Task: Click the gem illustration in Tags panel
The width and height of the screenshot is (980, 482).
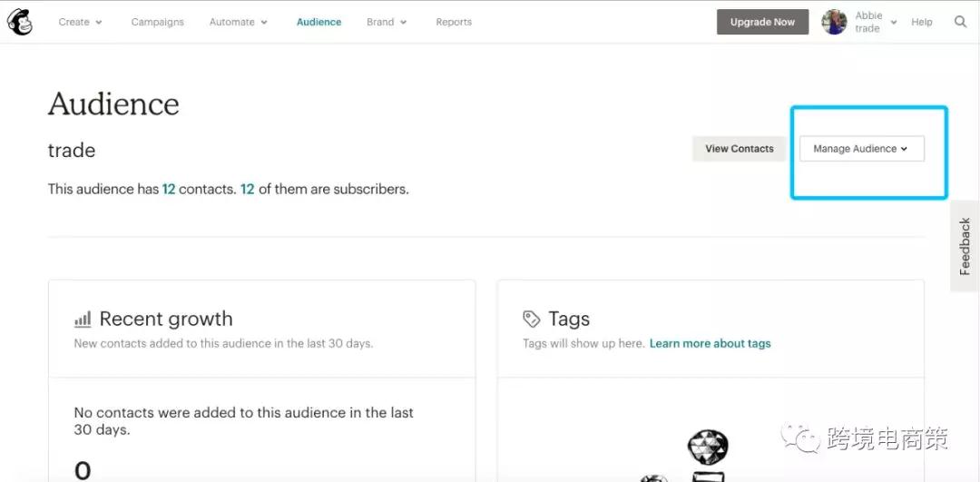Action: point(708,447)
